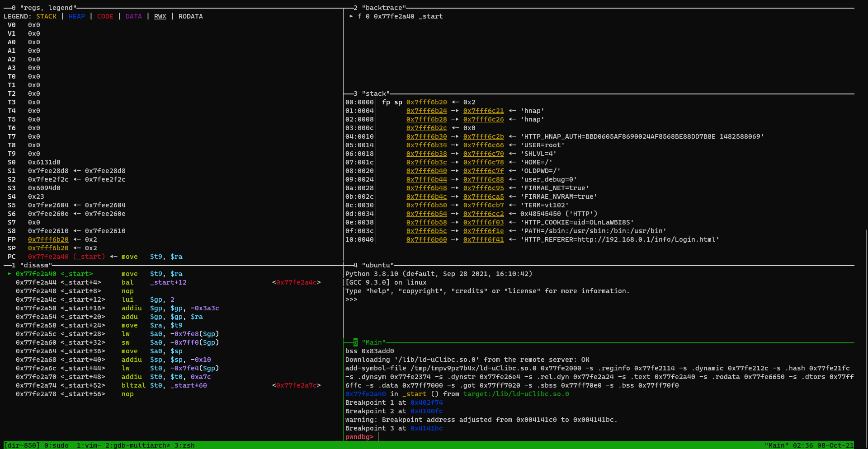Click the HTTP_REFERER Login.html string

click(x=620, y=239)
